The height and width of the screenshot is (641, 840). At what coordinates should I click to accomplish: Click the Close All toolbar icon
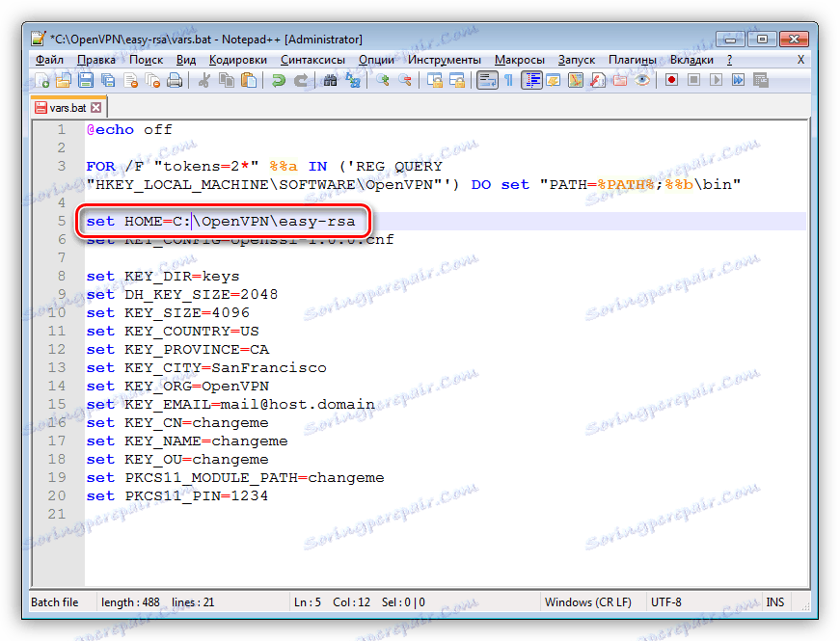(152, 81)
